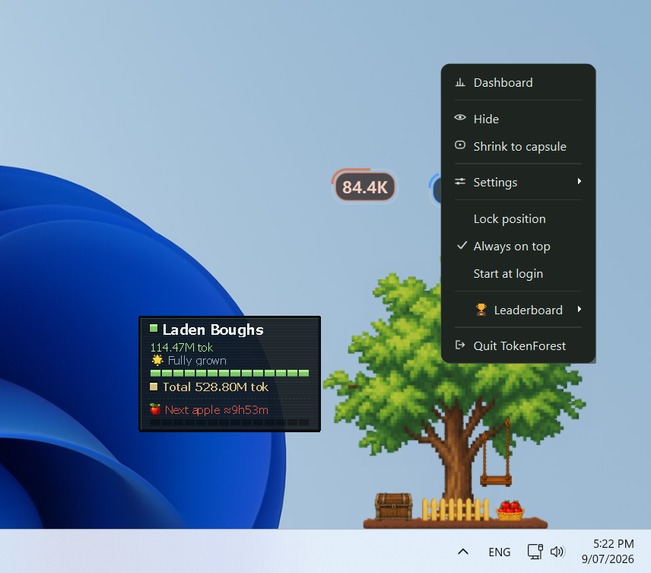Click the Total 528.80M tok text

(x=215, y=387)
